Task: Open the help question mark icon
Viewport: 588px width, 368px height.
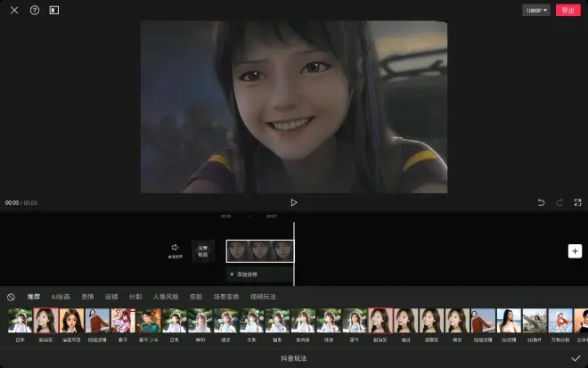Action: [35, 10]
